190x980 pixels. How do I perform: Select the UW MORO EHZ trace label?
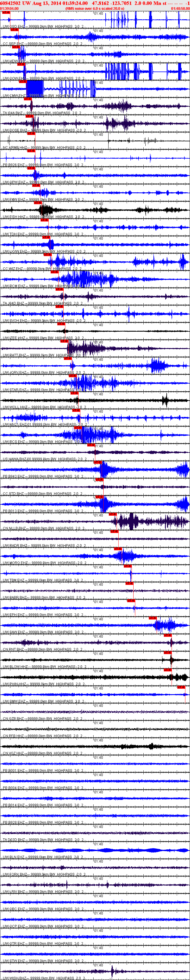(x=44, y=563)
